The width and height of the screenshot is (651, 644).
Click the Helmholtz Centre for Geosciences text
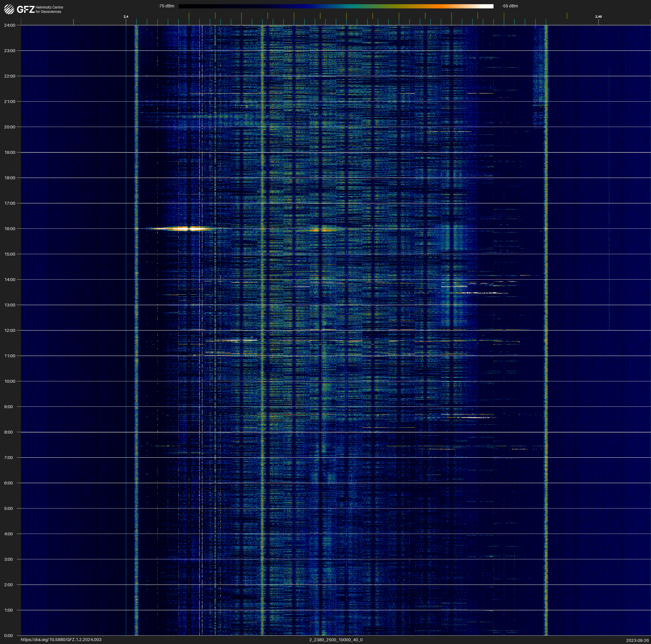coord(49,9)
